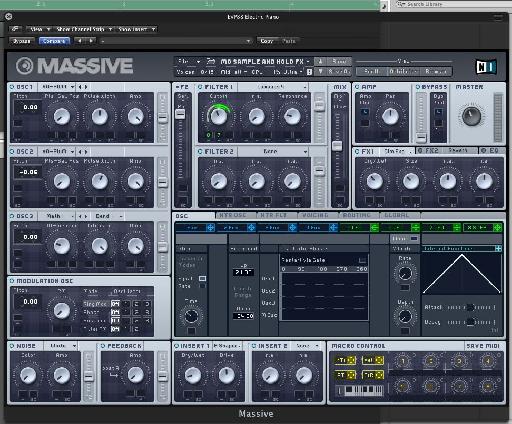The height and width of the screenshot is (424, 512).
Task: Toggle Feedback section power button
Action: click(103, 346)
